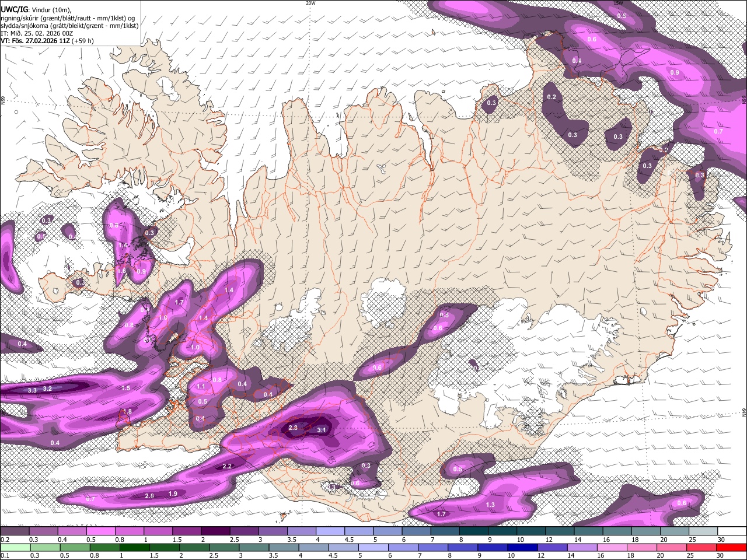Click the 15W longitude label

point(619,3)
